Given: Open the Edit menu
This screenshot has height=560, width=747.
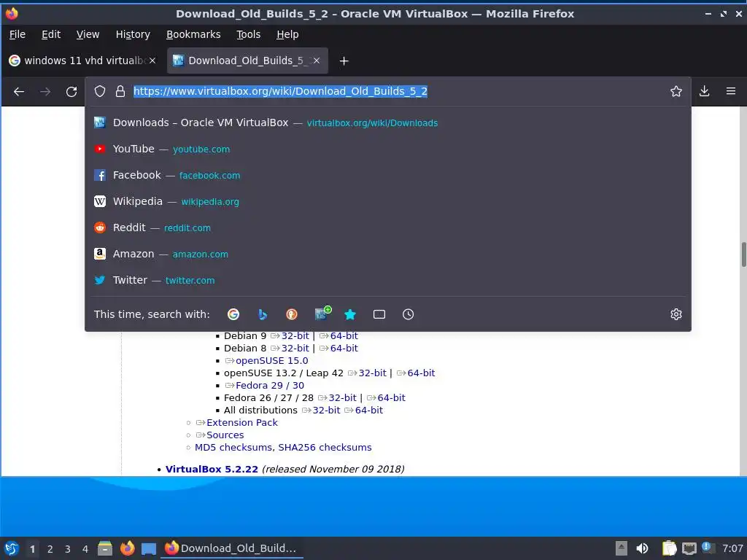Looking at the screenshot, I should (x=51, y=34).
